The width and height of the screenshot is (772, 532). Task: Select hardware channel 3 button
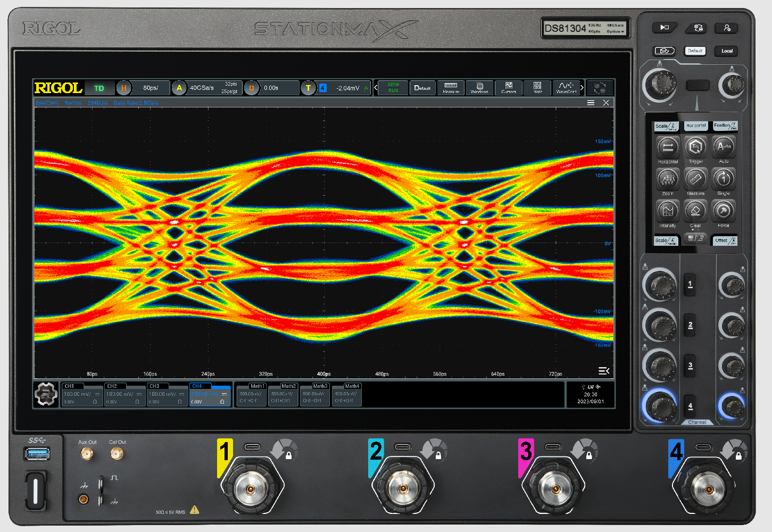(690, 365)
